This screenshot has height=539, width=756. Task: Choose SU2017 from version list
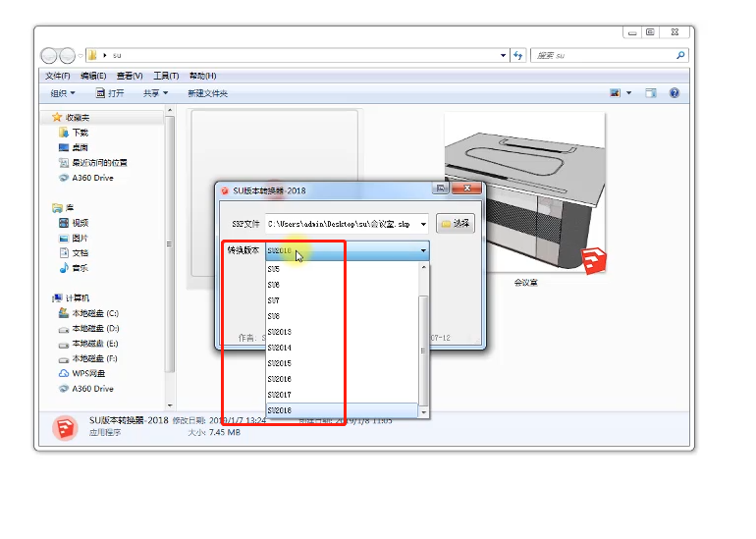(x=342, y=395)
